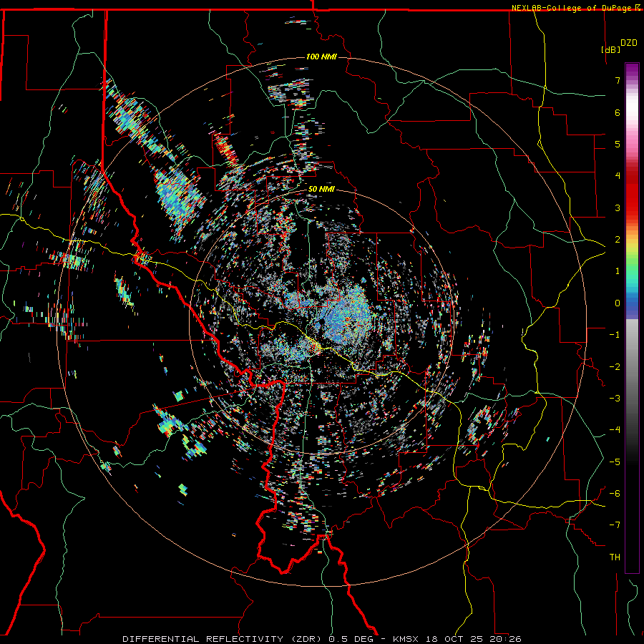Click the "[dB]" unit label
644x644 pixels.
(x=610, y=49)
